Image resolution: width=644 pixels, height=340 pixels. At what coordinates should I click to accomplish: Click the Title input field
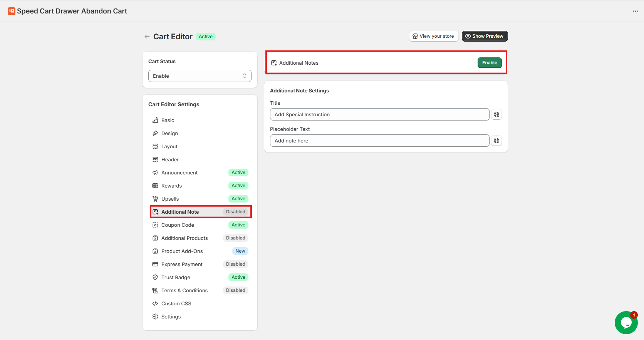pos(379,114)
